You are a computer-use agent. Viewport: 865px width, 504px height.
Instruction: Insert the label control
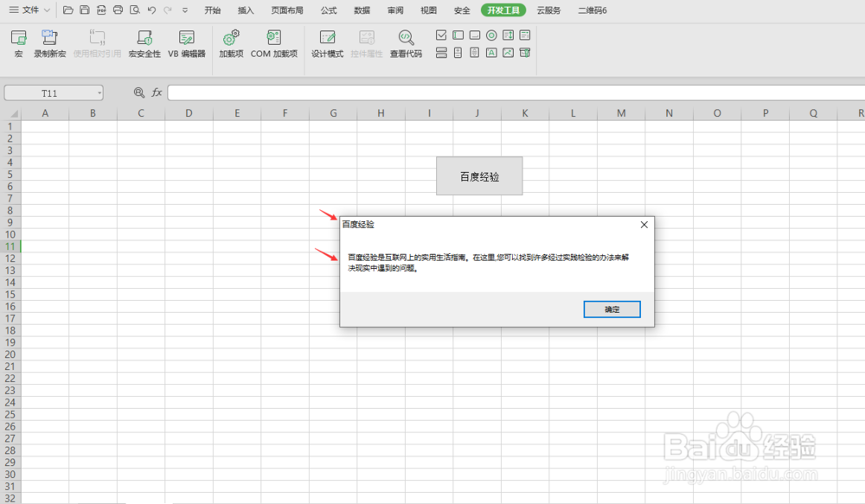click(x=491, y=53)
